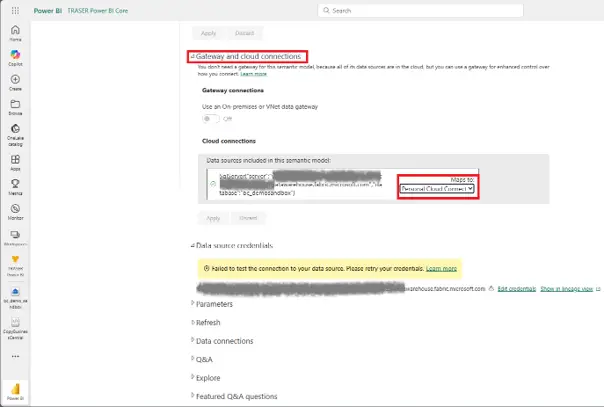Click the 'Gateway connections' heading

tap(233, 90)
